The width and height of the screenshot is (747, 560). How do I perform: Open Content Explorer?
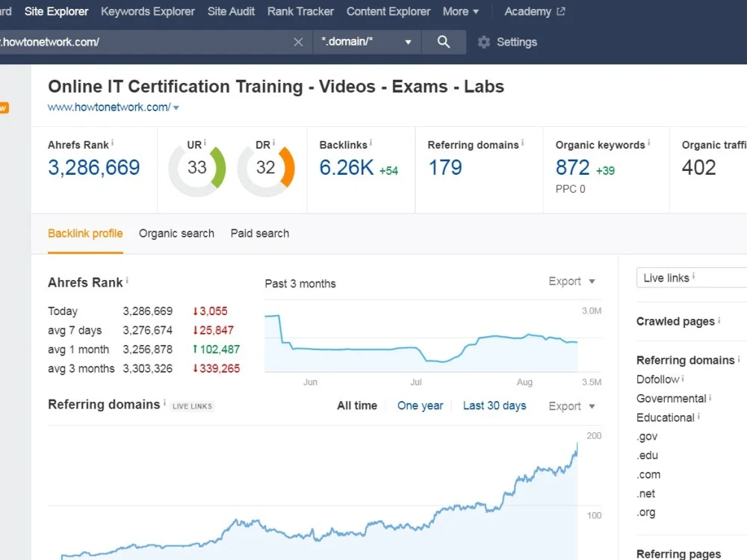tap(388, 11)
